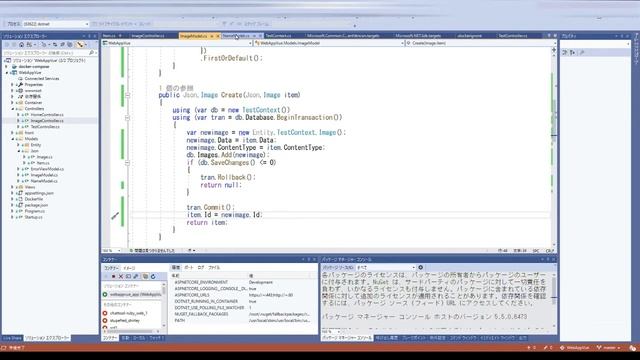This screenshot has height=360, width=640.
Task: Open the WebAppVue project navigation dropdown
Action: tap(250, 43)
